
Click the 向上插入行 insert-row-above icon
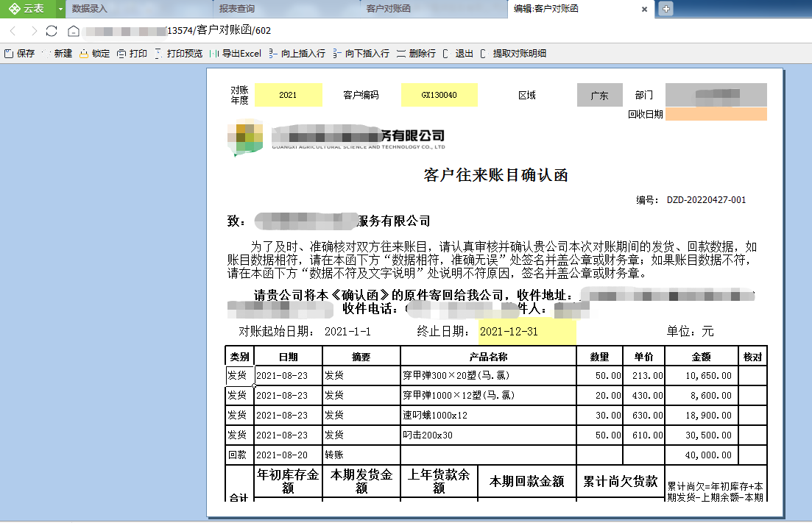[273, 53]
